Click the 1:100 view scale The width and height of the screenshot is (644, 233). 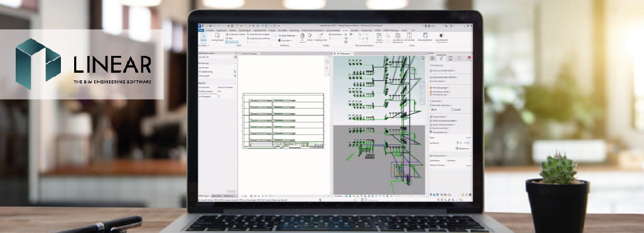244,196
